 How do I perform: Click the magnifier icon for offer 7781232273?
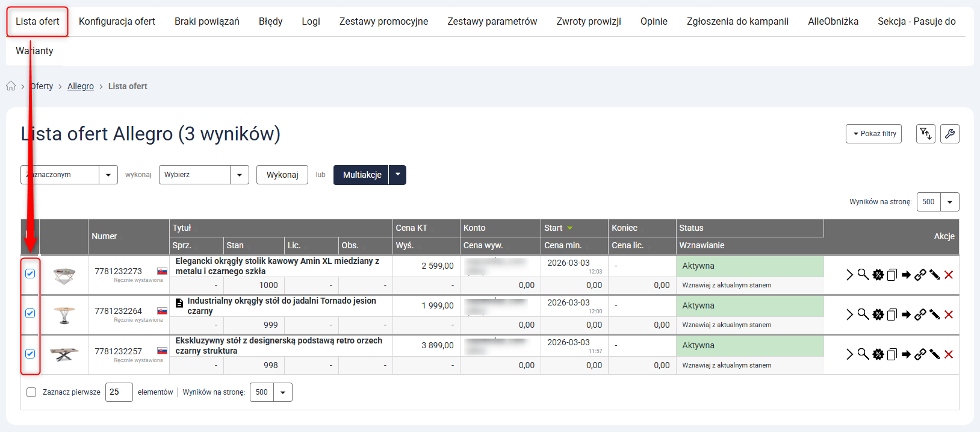[x=863, y=275]
